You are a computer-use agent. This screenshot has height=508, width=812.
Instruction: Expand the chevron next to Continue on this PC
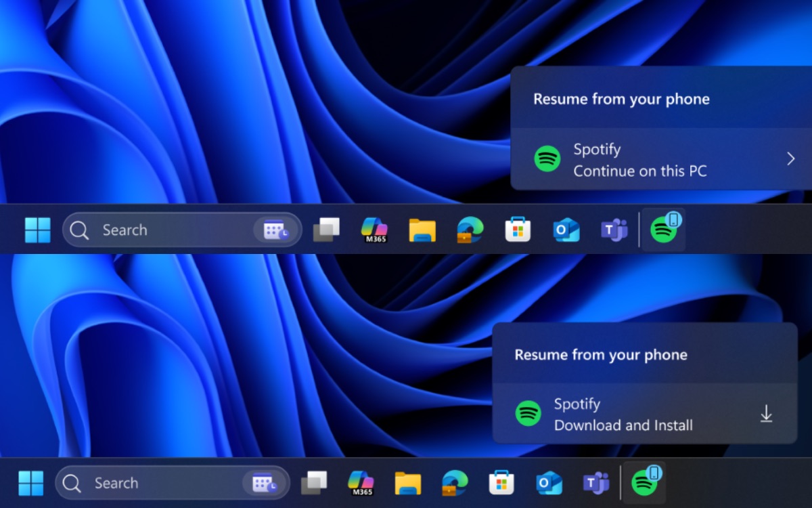[790, 158]
